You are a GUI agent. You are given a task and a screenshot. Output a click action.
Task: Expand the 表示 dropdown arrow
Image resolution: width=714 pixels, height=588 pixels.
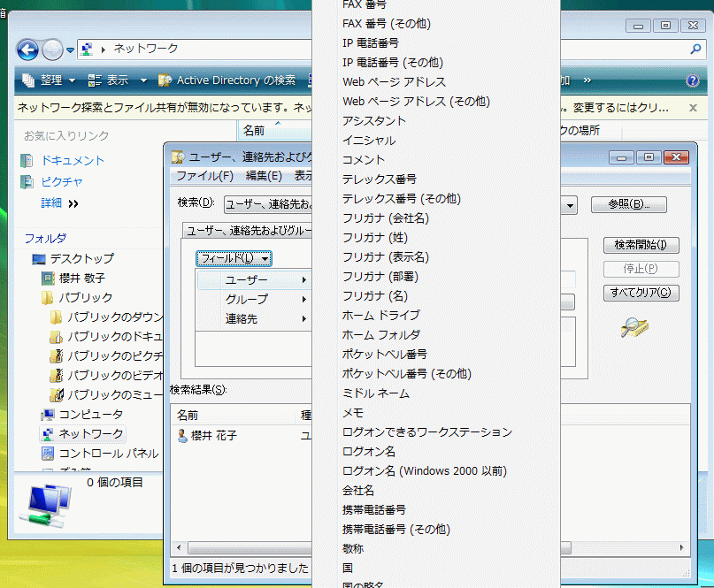(144, 80)
